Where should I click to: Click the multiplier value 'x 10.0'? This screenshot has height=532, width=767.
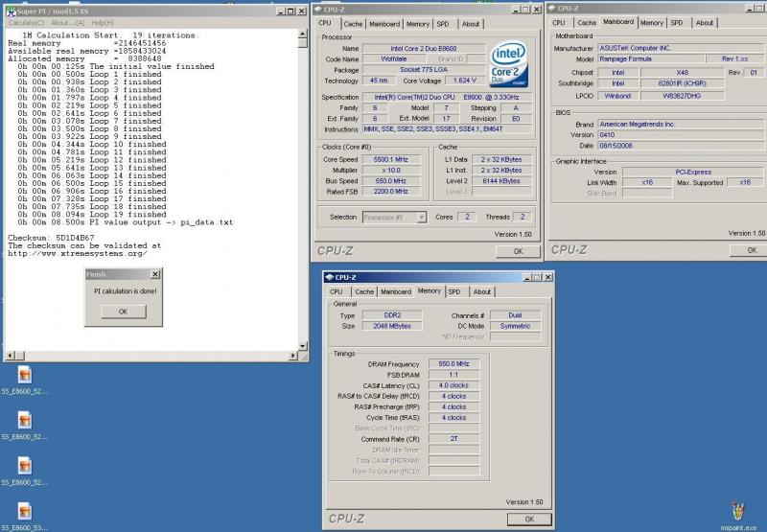click(x=391, y=171)
